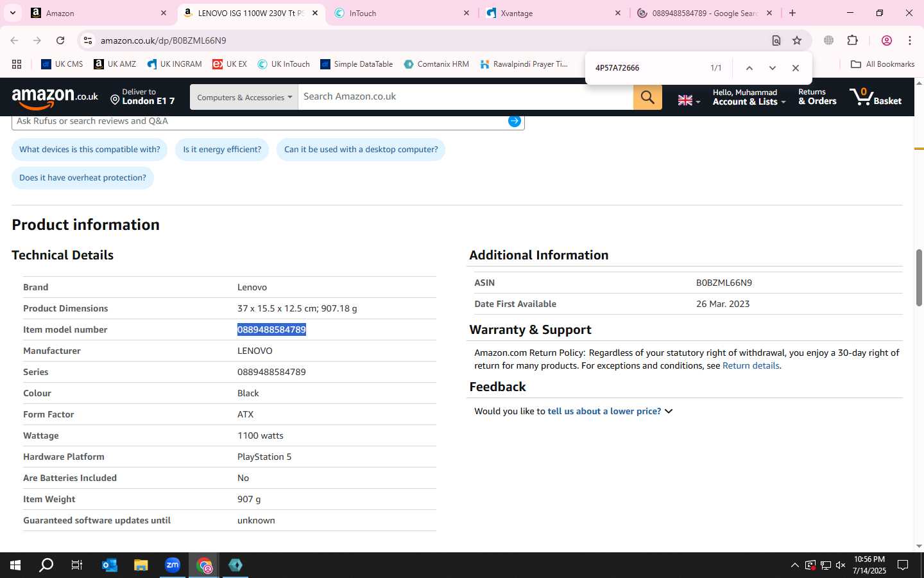Select 'Is it energy efficient?' suggestion
This screenshot has height=578, width=924.
click(x=222, y=150)
